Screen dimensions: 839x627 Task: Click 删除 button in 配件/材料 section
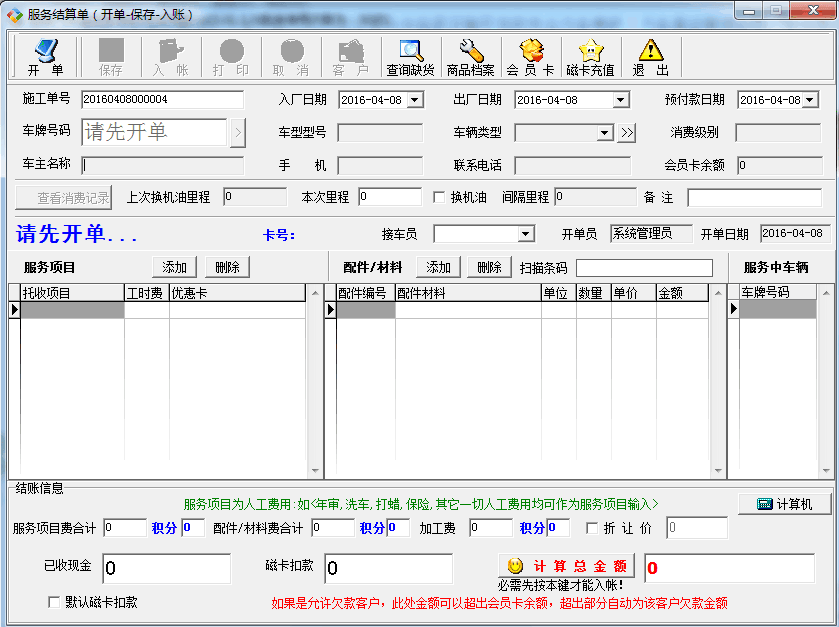click(488, 267)
